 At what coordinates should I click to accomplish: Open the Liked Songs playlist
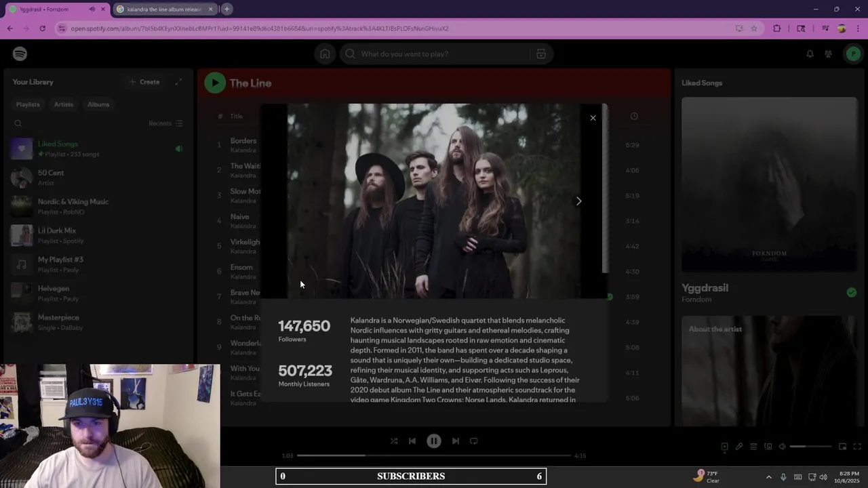coord(97,148)
